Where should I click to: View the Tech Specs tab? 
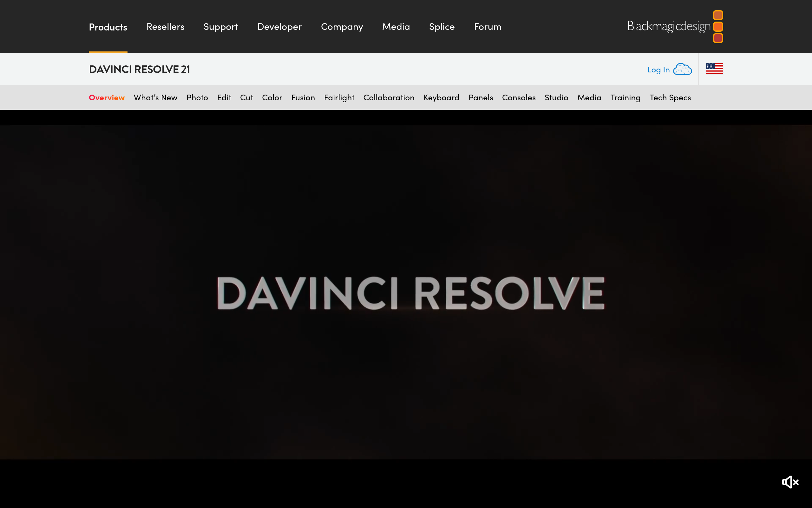tap(670, 98)
